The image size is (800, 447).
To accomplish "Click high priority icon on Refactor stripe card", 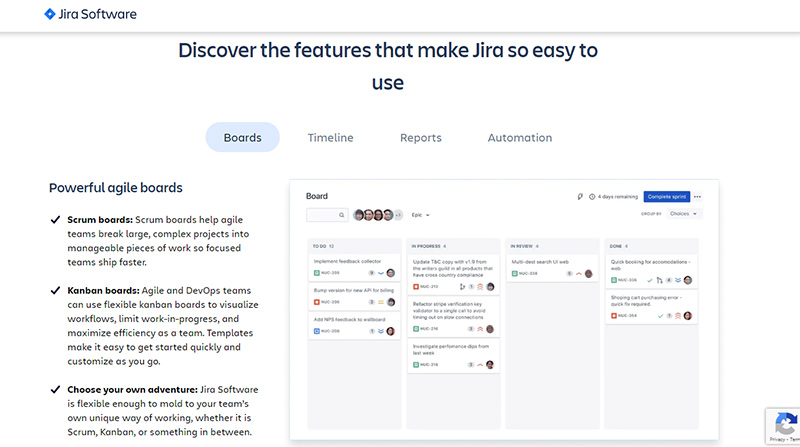I will click(480, 329).
